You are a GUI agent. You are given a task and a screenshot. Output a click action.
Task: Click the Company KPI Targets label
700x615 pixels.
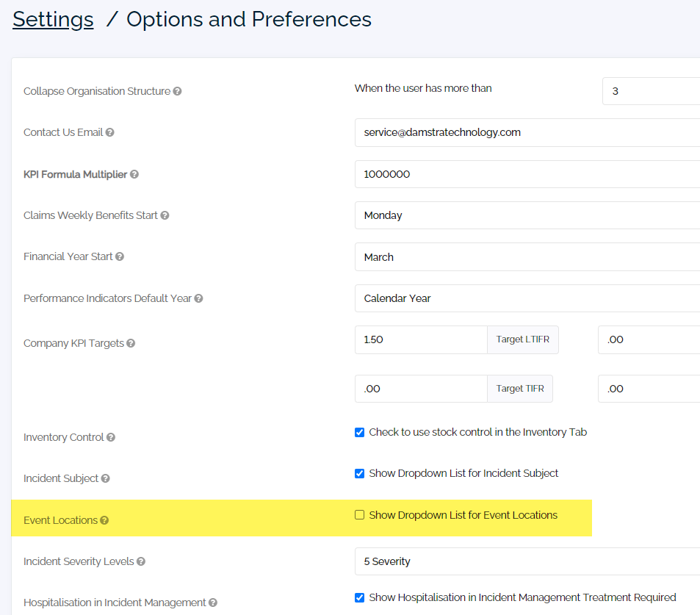coord(73,343)
